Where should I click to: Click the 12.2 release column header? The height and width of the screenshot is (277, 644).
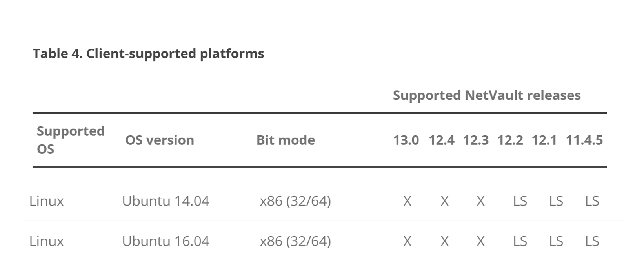(510, 140)
